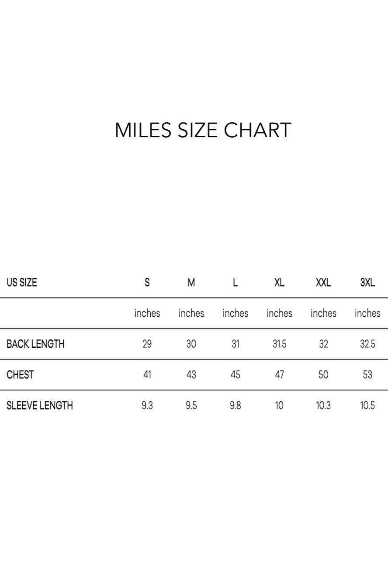Click sleeve length value 9.8 for L
388x588 pixels.
235,405
